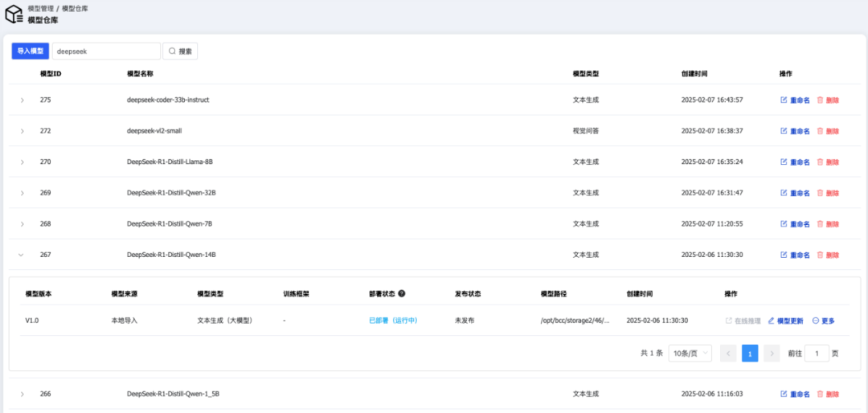
Task: Click 模型更新 pencil icon for V1.0
Action: tap(772, 321)
